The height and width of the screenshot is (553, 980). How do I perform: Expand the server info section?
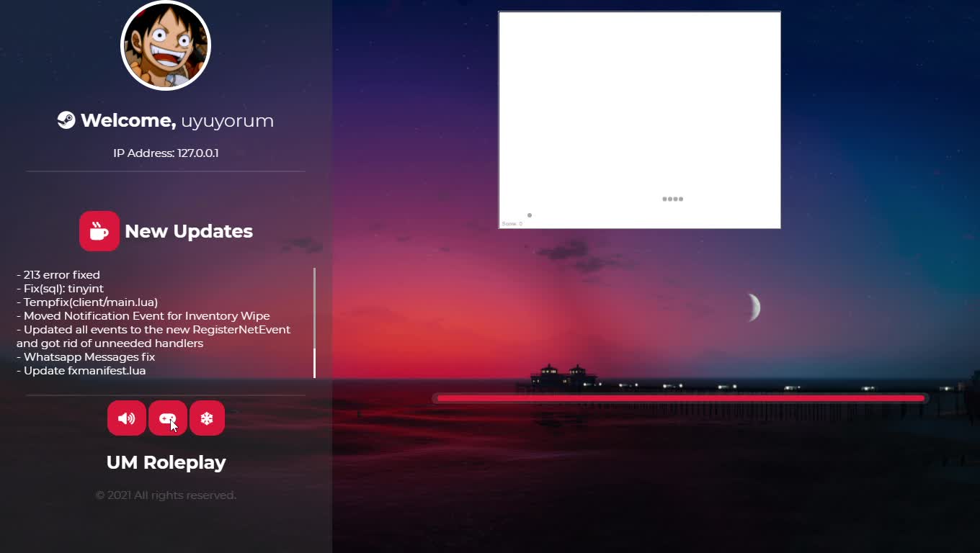tap(166, 153)
